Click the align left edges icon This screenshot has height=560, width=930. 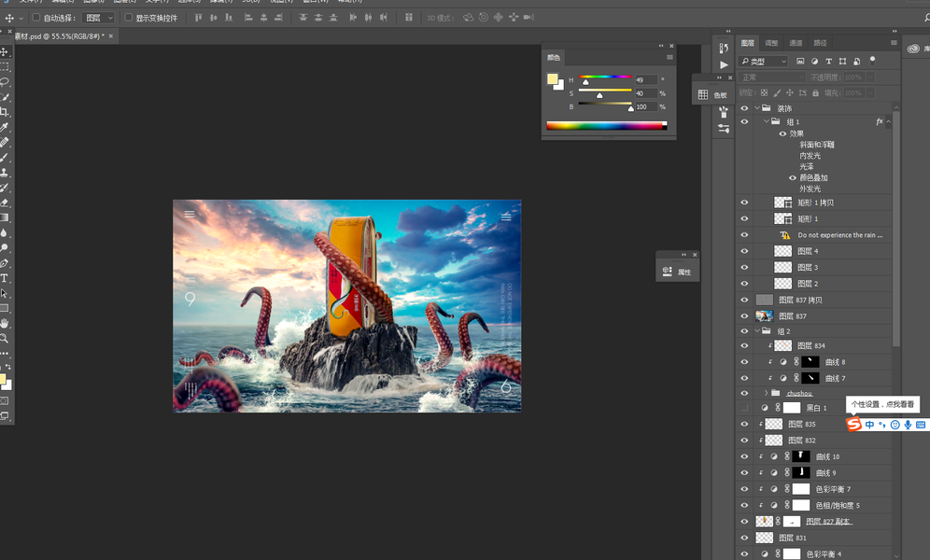(248, 18)
